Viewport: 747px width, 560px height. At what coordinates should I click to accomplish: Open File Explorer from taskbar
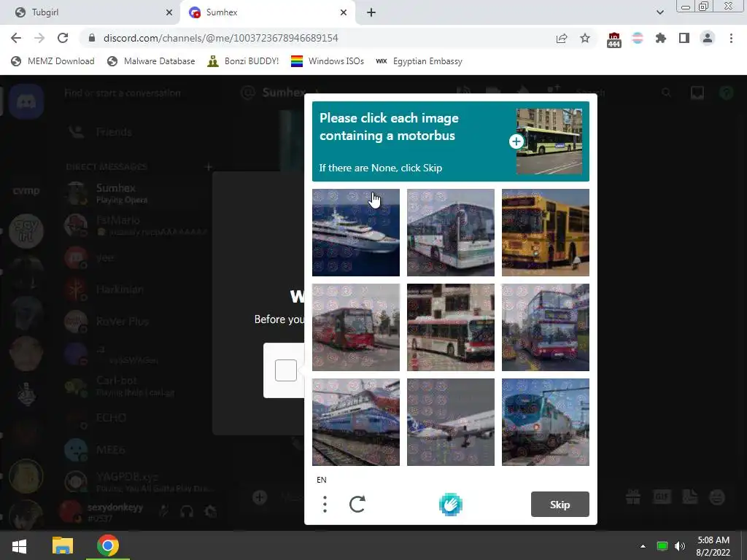coord(63,545)
